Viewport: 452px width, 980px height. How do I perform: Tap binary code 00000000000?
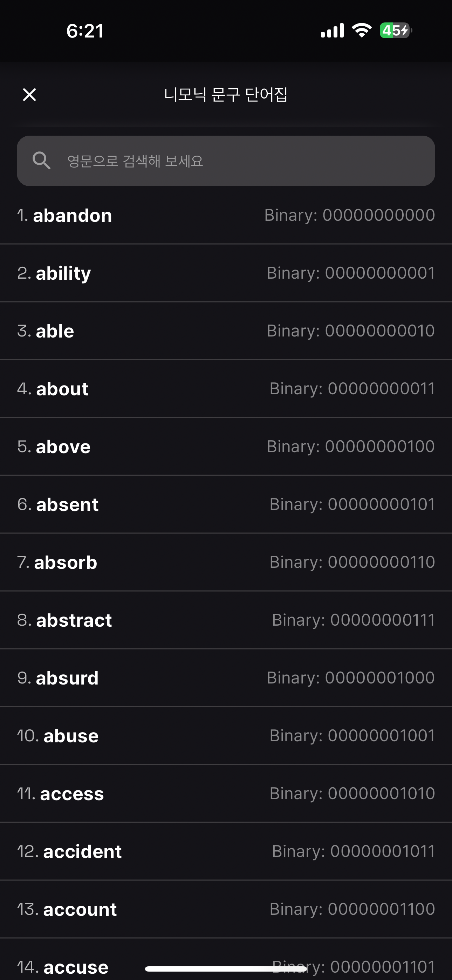(378, 215)
